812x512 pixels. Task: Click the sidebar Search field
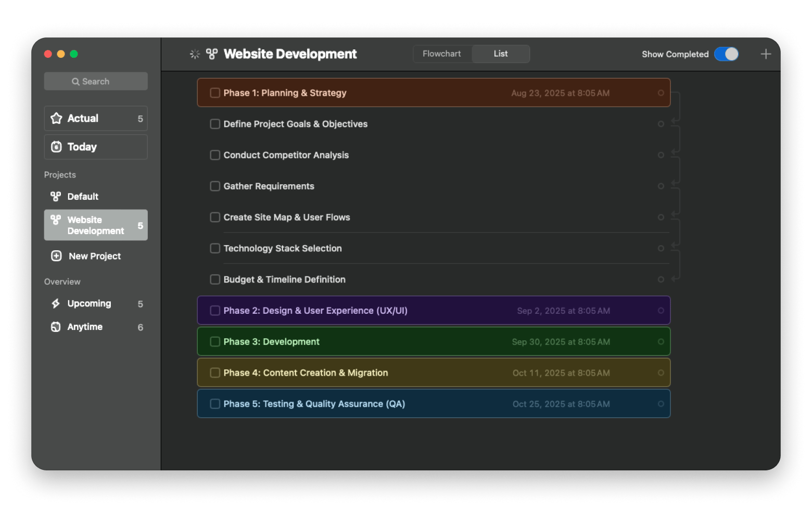coord(96,81)
